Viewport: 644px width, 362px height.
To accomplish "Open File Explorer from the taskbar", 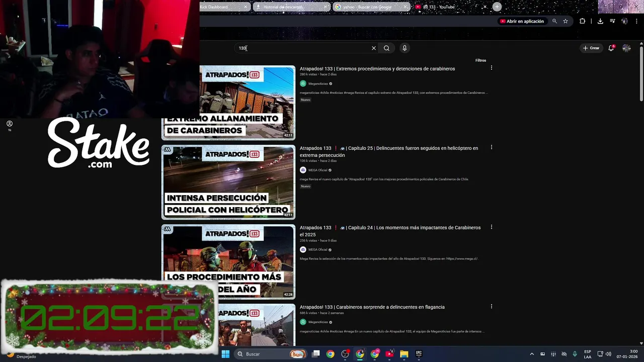I will pos(404,354).
